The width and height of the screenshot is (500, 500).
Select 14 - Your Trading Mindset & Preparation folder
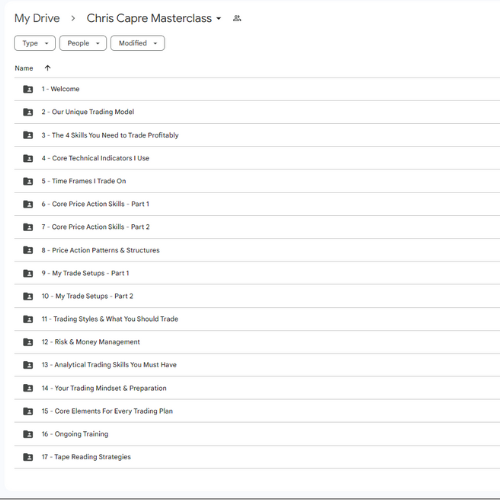[257, 388]
